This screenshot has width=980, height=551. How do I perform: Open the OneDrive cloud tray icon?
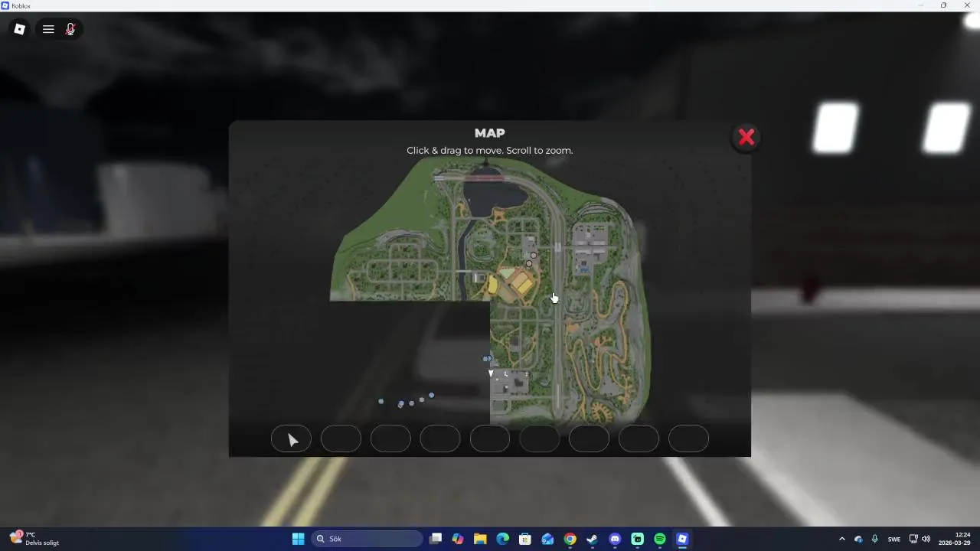858,539
